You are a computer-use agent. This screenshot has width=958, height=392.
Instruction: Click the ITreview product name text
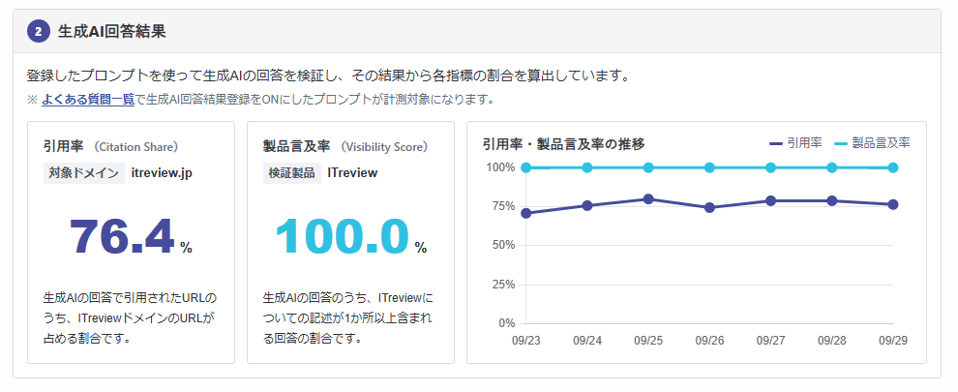coord(353,173)
